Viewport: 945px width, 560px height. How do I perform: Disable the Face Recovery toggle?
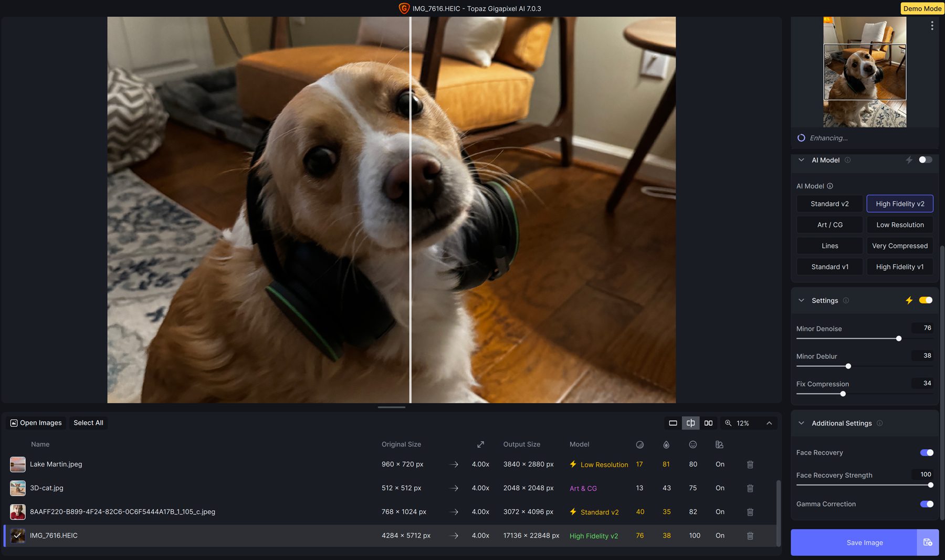926,452
